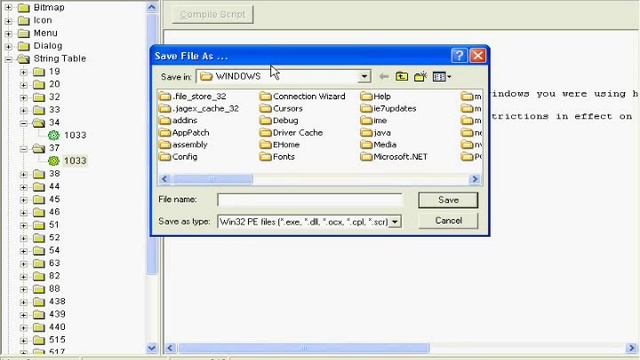Select the ie7updates folder
This screenshot has width=640, height=360.
[388, 109]
